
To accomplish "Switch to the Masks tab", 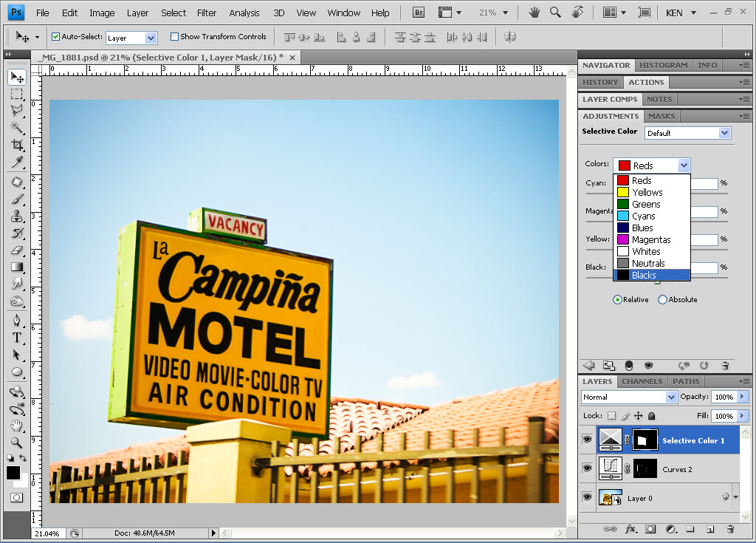I will point(661,116).
